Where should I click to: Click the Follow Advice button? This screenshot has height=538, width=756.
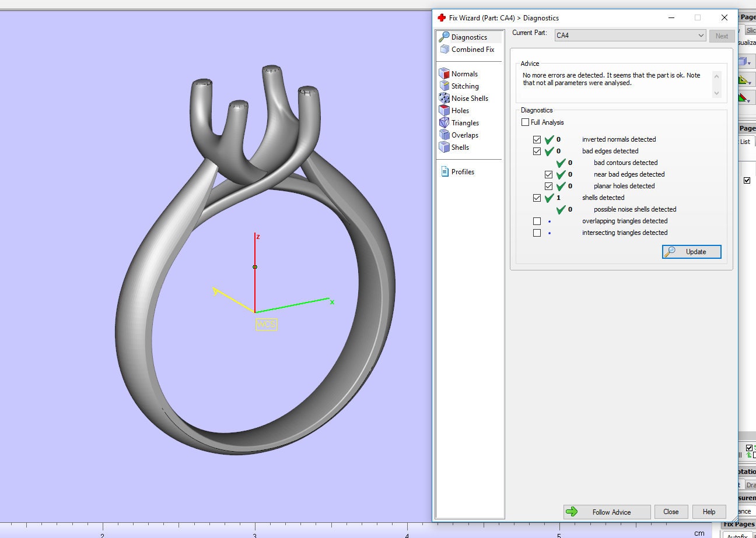pos(607,512)
